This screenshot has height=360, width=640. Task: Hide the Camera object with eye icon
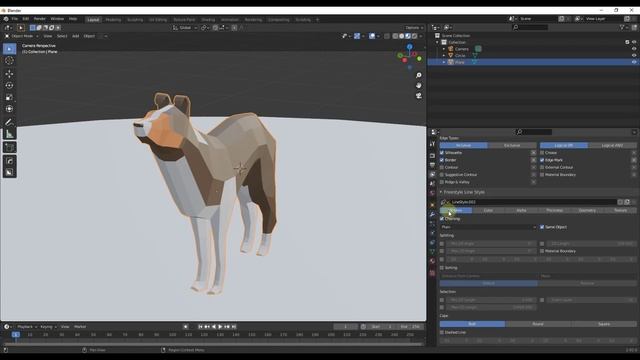pos(634,49)
